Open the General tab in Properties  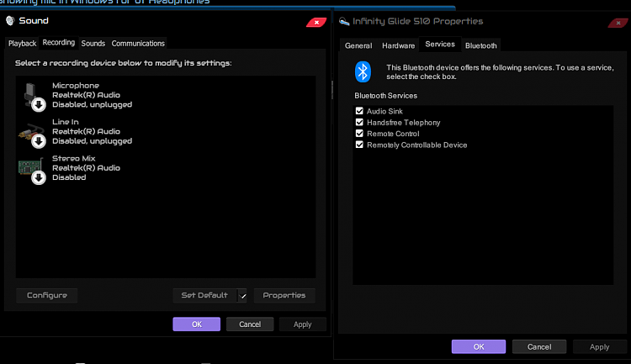[358, 46]
